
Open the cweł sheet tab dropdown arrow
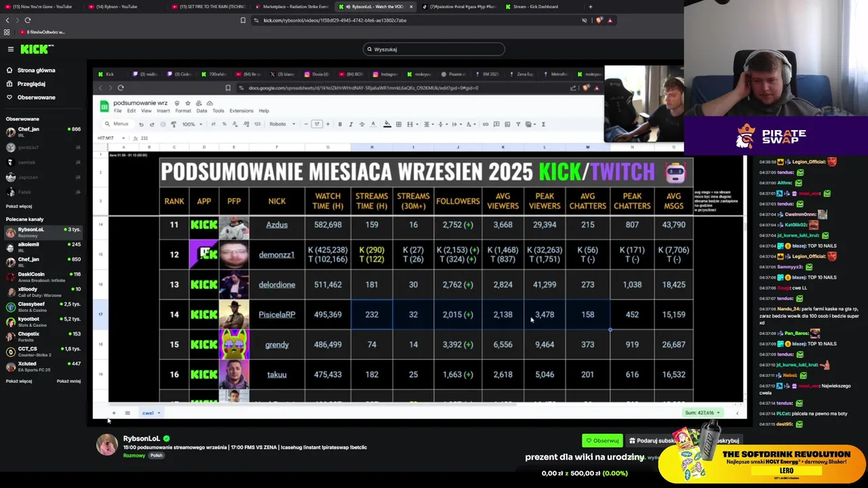click(159, 413)
